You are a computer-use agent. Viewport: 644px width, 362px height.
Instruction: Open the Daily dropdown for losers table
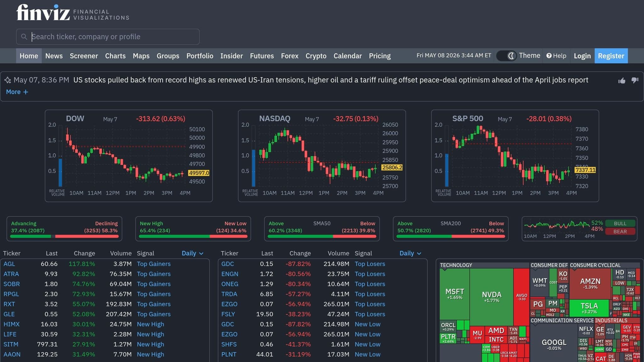(x=410, y=253)
